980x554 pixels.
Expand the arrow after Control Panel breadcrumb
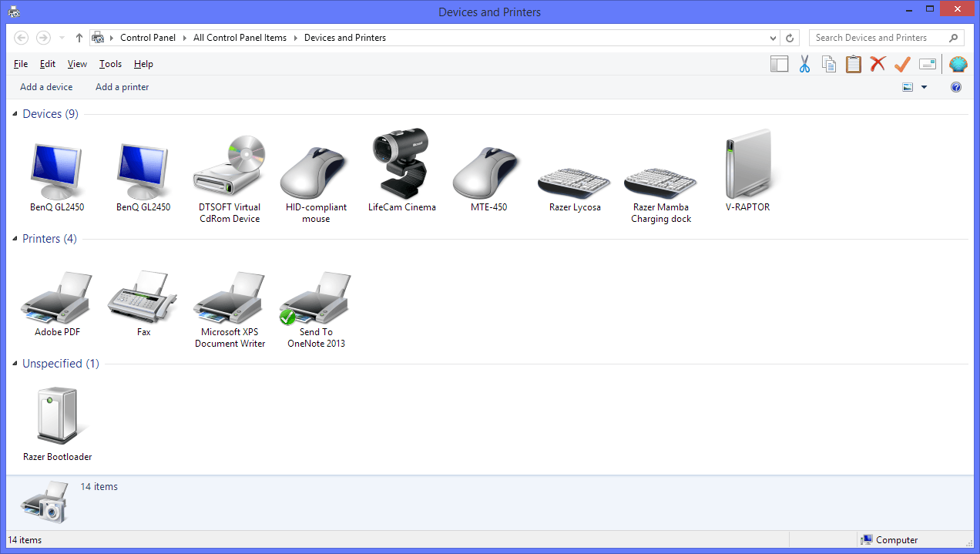click(184, 38)
